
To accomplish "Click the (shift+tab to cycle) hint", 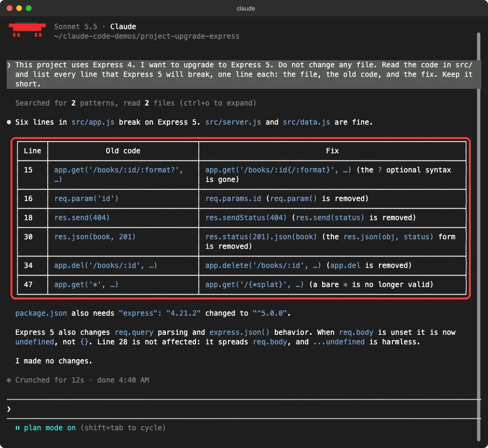I will [123, 428].
